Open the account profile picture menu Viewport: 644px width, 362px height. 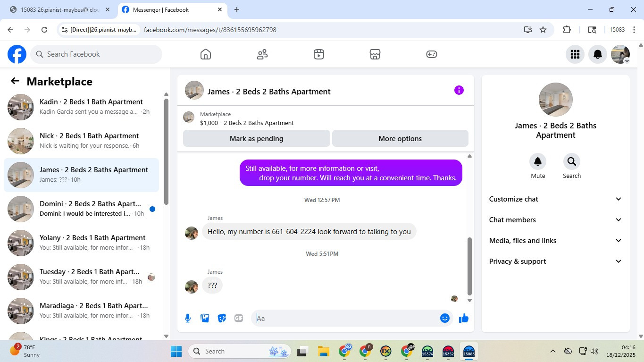(620, 54)
